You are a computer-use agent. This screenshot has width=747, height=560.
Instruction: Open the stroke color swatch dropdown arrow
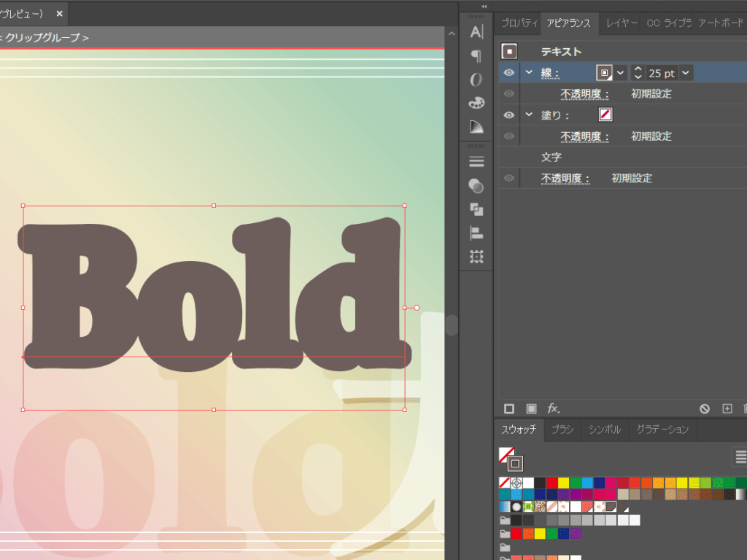tap(620, 73)
